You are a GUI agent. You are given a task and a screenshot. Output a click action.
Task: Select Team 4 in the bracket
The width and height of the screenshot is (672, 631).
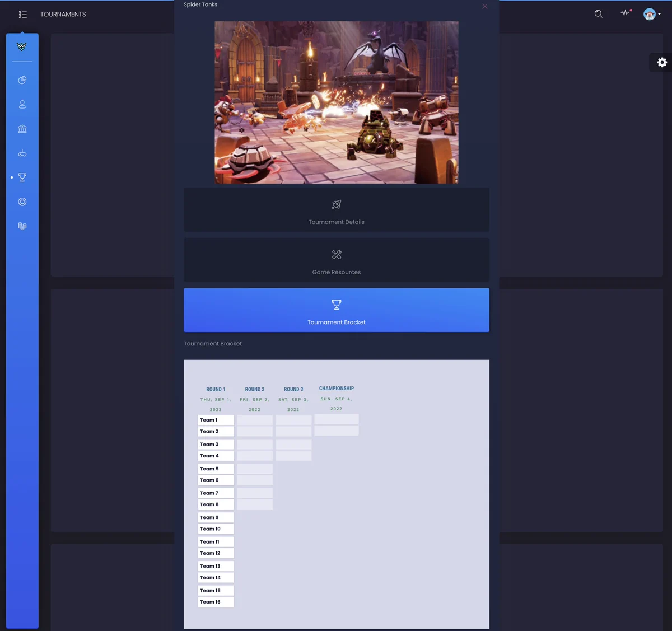click(216, 456)
